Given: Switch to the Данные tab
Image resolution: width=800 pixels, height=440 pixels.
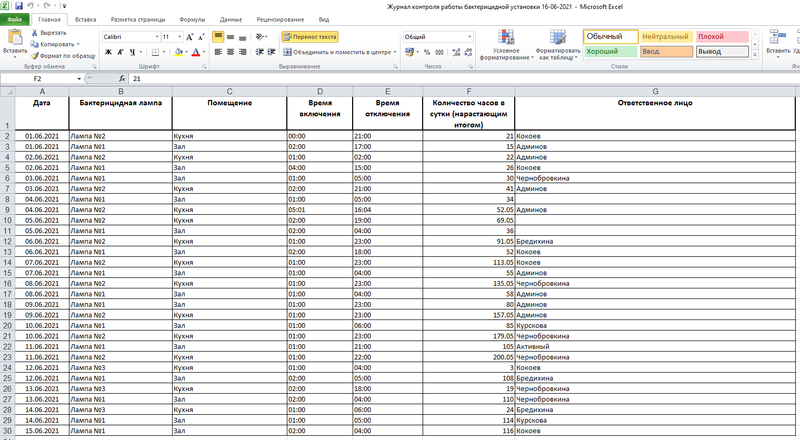Looking at the screenshot, I should click(231, 19).
